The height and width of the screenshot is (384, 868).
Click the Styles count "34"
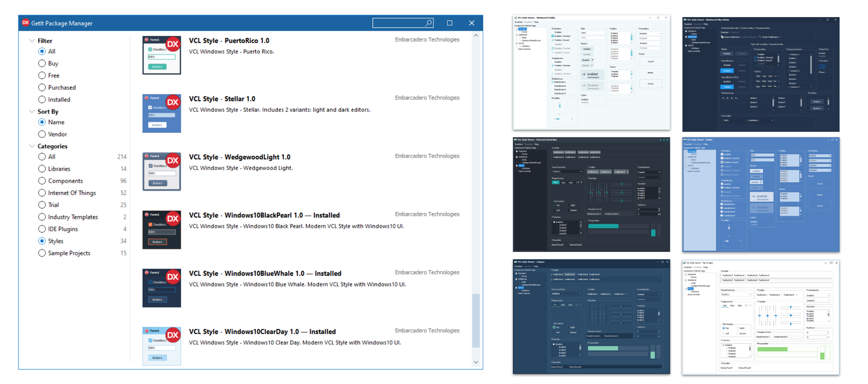pyautogui.click(x=123, y=241)
